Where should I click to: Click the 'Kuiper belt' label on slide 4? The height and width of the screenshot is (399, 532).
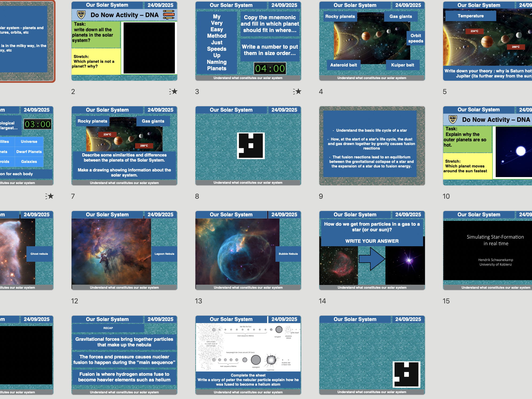pos(403,65)
